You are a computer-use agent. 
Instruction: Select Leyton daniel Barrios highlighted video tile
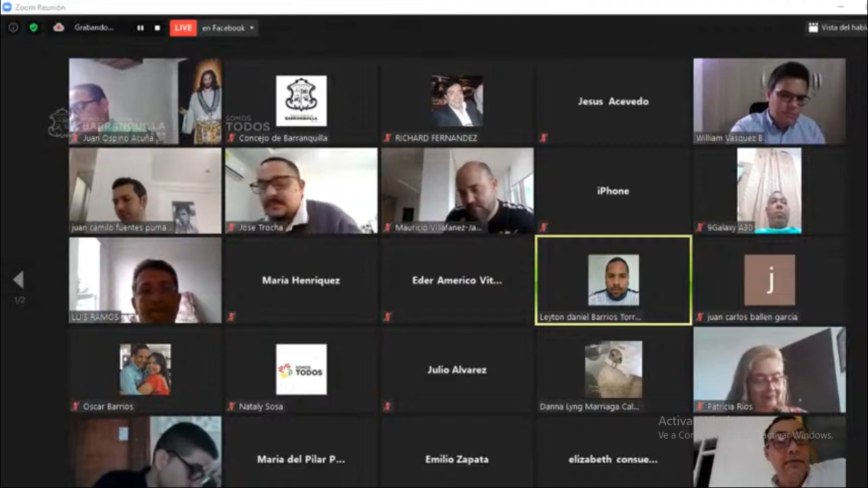pyautogui.click(x=613, y=280)
